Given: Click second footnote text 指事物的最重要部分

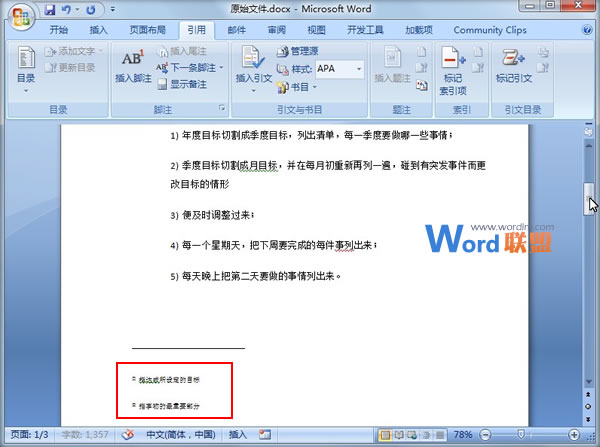Looking at the screenshot, I should pyautogui.click(x=169, y=406).
